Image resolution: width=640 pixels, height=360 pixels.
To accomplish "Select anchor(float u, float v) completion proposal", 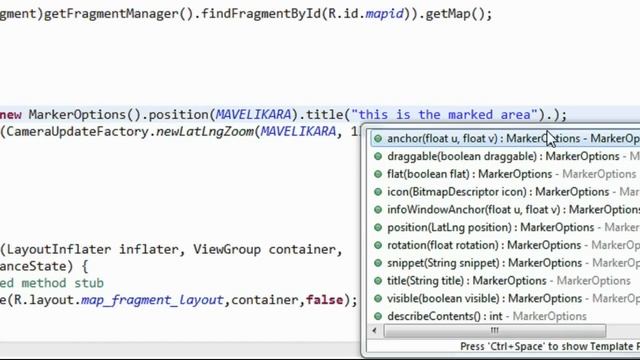I will [505, 139].
